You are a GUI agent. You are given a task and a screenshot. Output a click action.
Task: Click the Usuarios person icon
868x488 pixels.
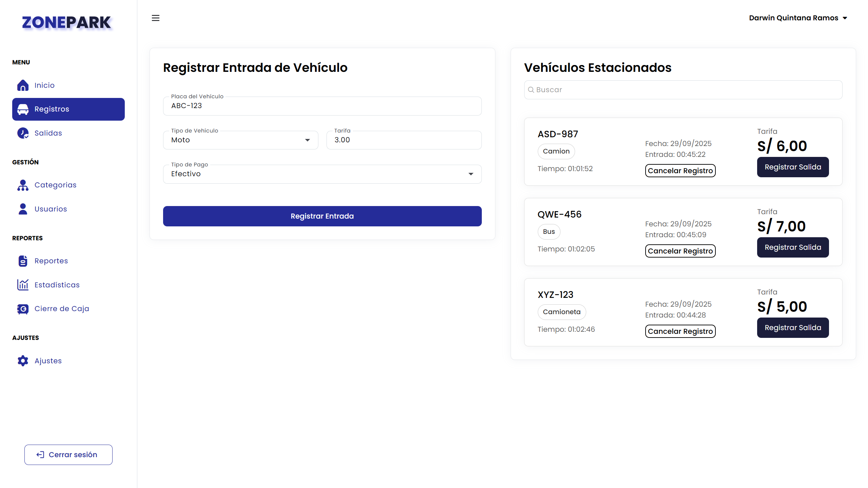point(23,209)
